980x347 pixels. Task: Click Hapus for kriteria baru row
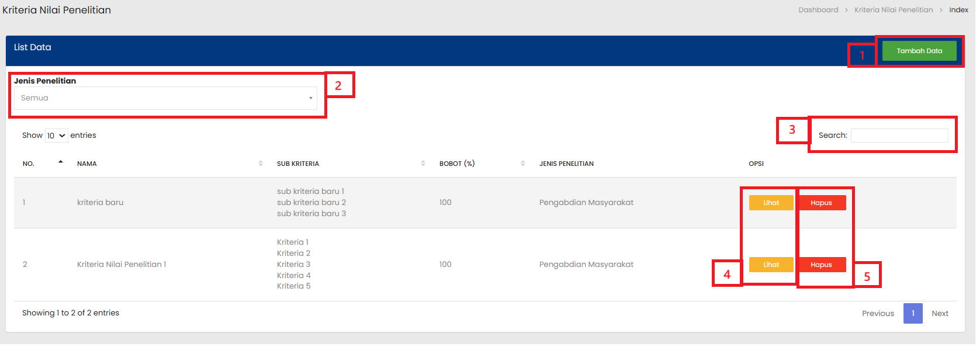click(821, 203)
